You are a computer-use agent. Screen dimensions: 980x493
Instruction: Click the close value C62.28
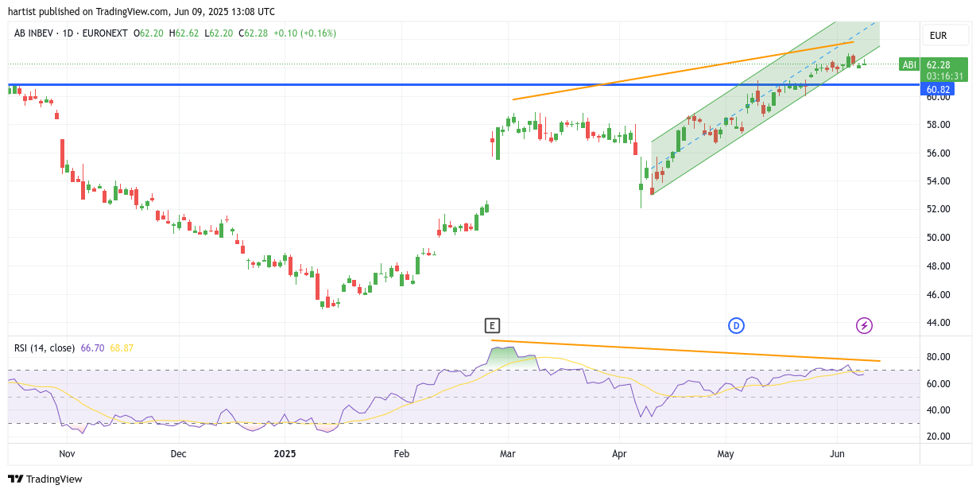[x=253, y=33]
